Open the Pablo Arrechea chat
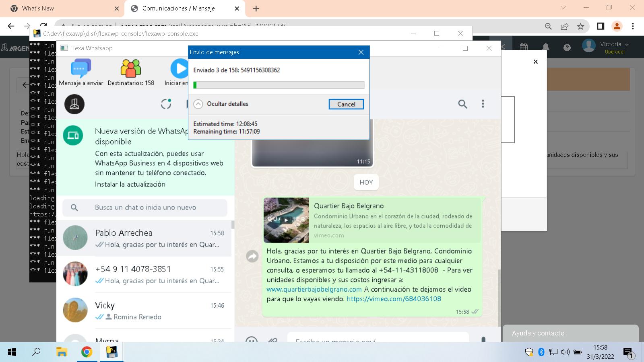This screenshot has width=644, height=362. coord(144,239)
